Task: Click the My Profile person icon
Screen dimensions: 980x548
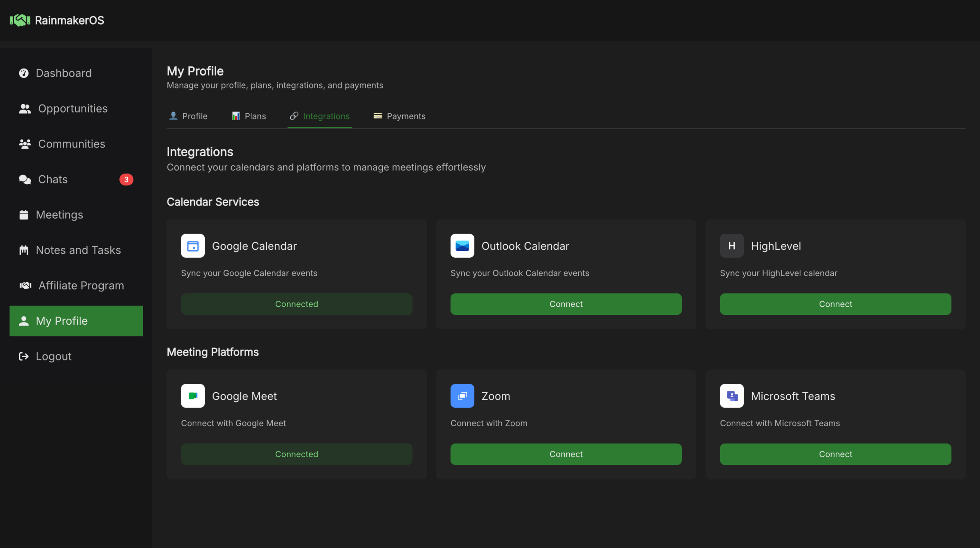Action: tap(24, 321)
